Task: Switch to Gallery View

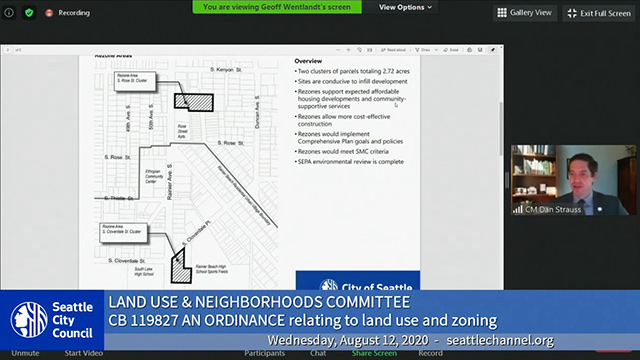Action: click(524, 13)
